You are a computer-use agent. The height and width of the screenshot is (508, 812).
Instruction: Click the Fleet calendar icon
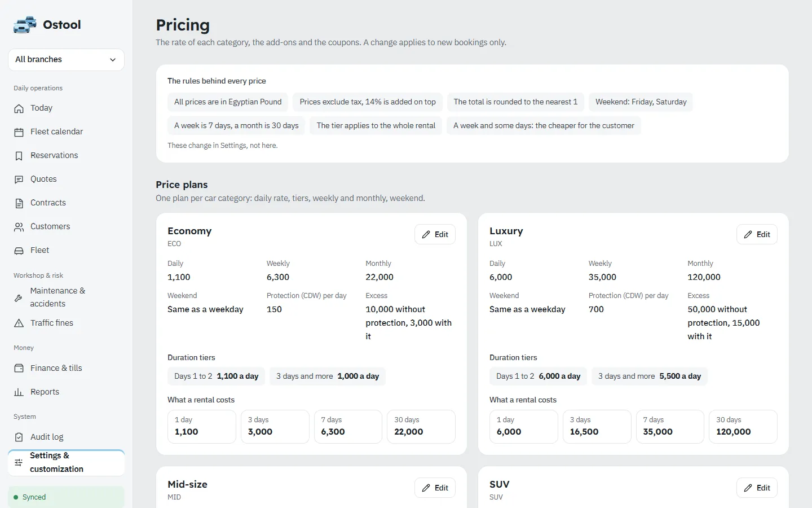[19, 132]
